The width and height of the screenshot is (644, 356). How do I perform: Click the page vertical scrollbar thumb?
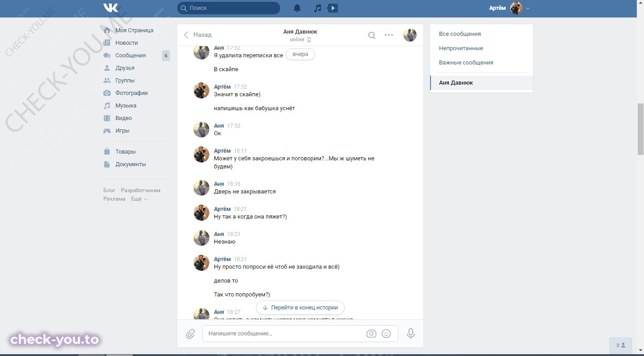click(640, 129)
